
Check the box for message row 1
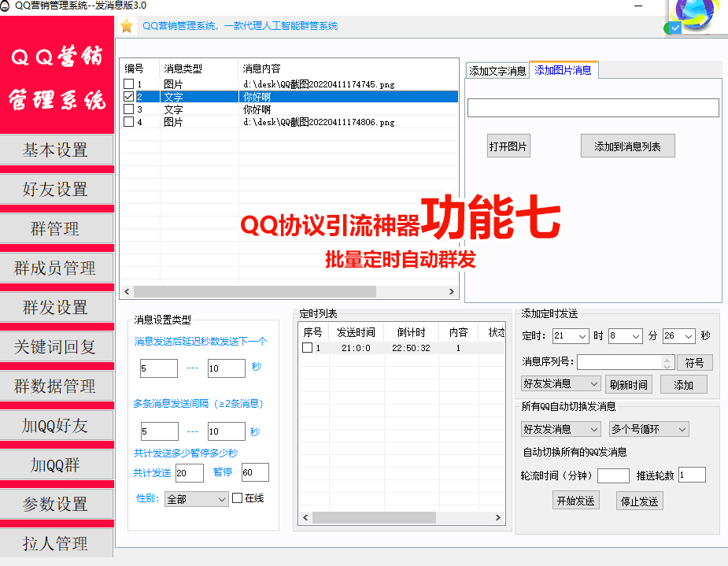click(128, 84)
